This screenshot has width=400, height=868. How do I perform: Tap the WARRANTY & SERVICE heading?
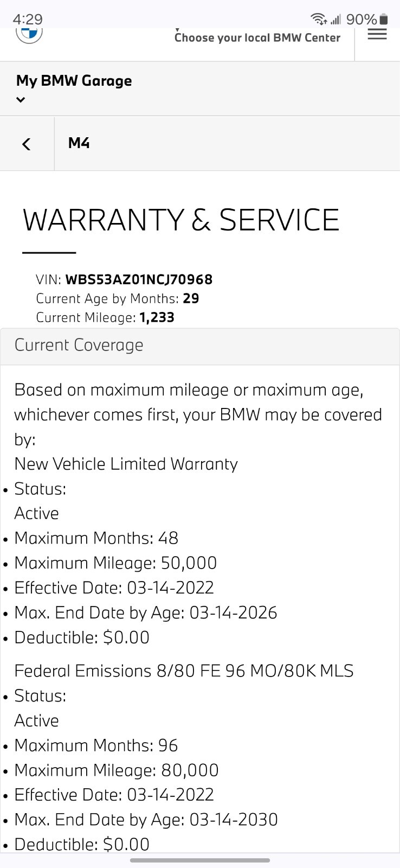[x=181, y=220]
